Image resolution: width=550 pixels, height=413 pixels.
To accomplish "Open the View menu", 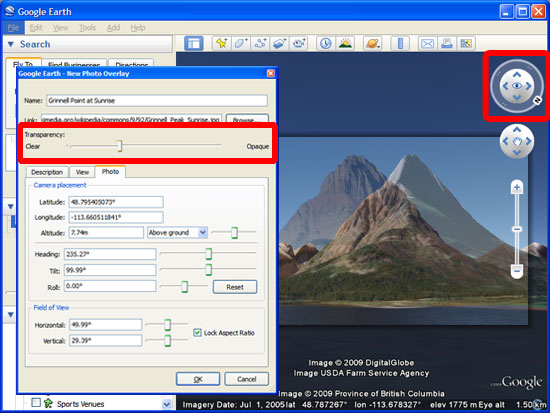I will (x=61, y=27).
